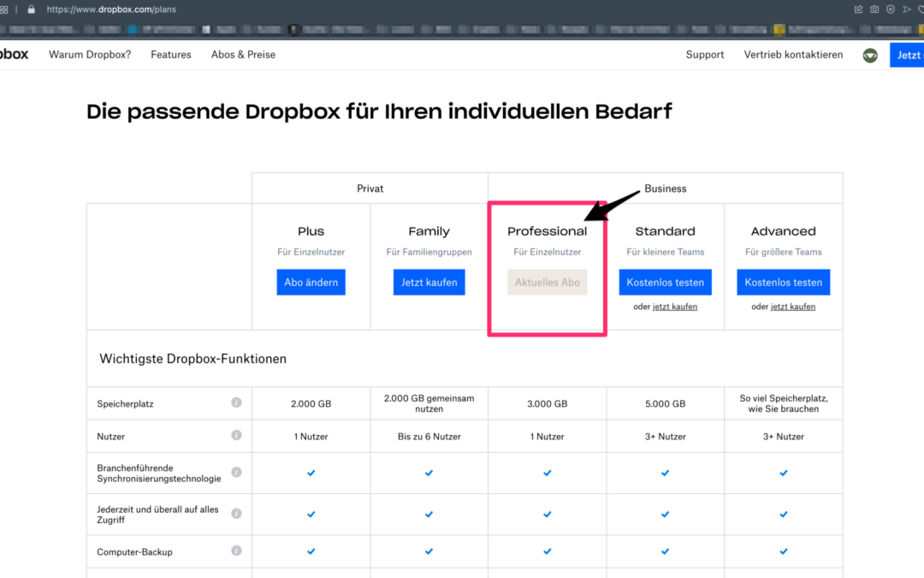Image resolution: width=924 pixels, height=578 pixels.
Task: Open the shield ad-blocker icon
Action: click(x=891, y=9)
